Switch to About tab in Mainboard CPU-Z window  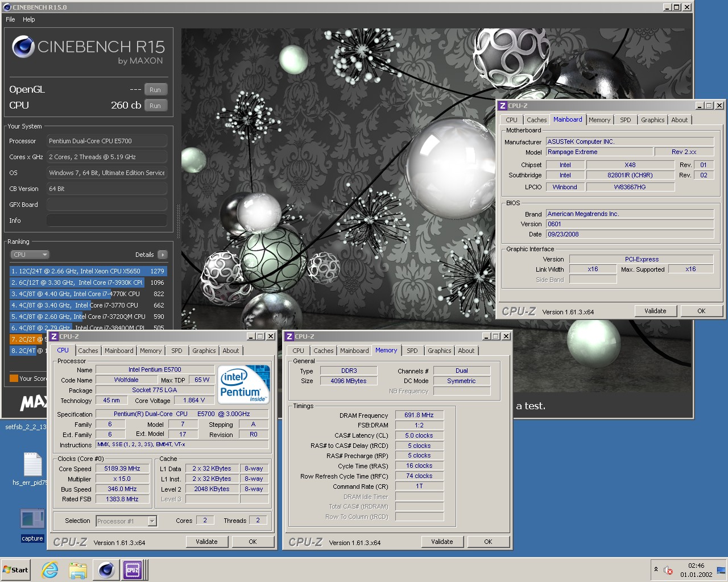point(680,120)
